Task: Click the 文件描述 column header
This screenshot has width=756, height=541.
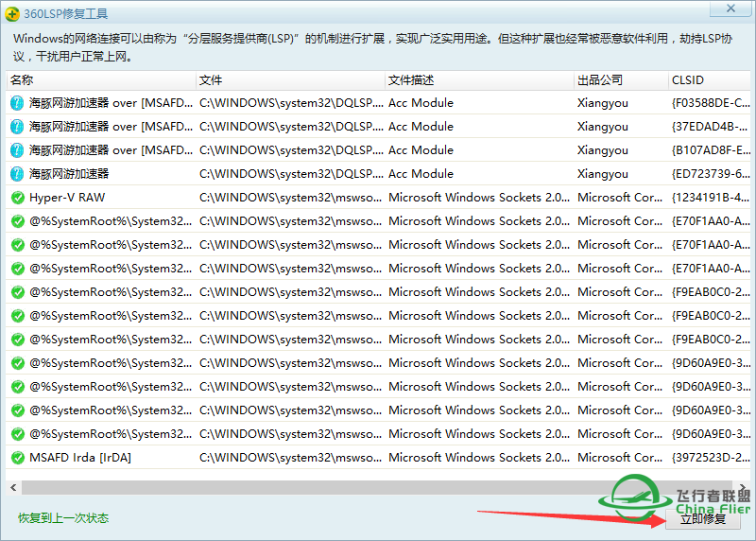Action: [478, 80]
